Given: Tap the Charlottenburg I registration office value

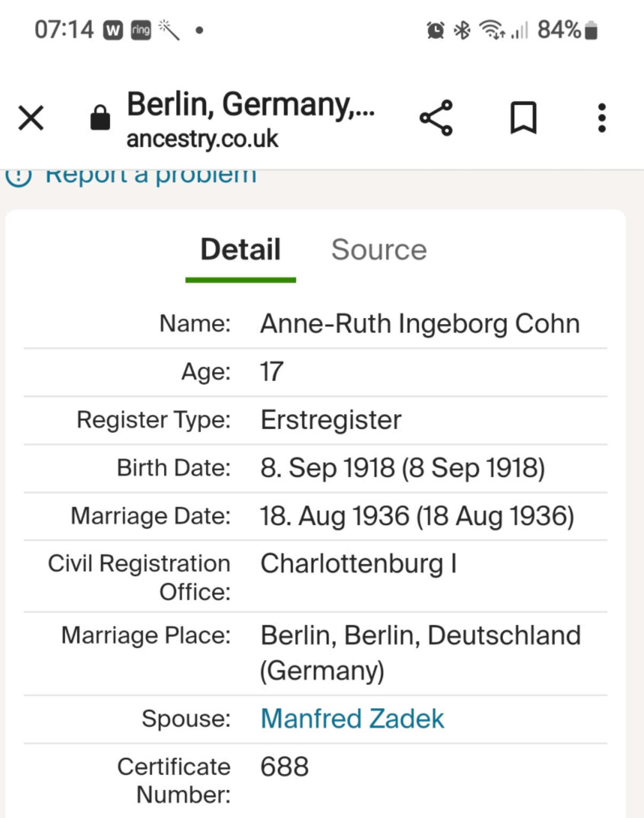Looking at the screenshot, I should [x=358, y=564].
